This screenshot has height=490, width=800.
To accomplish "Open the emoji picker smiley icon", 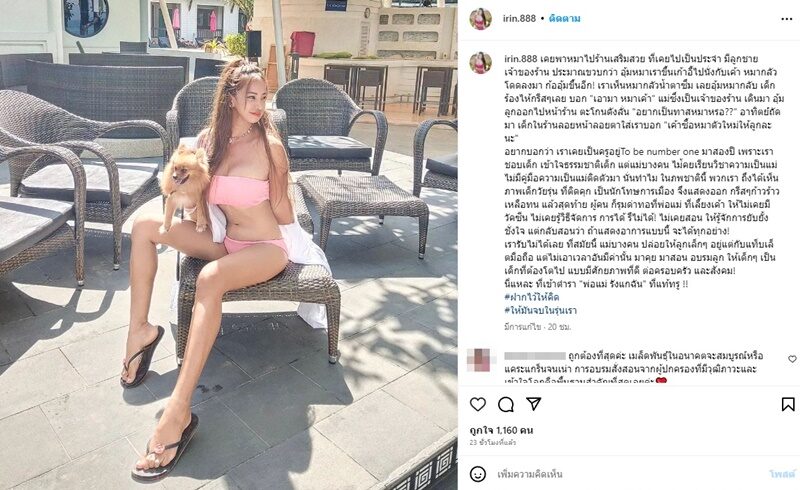I will tap(478, 474).
